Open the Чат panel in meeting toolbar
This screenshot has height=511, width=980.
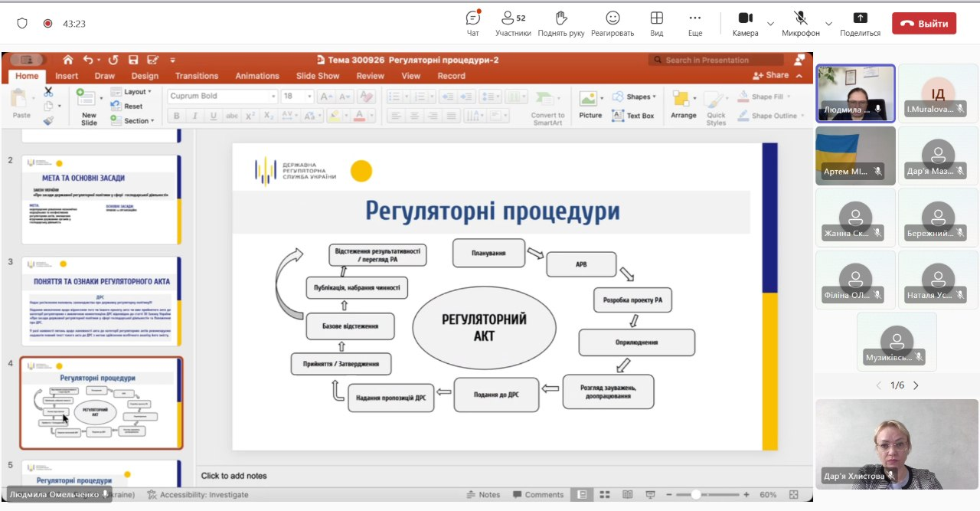point(473,23)
